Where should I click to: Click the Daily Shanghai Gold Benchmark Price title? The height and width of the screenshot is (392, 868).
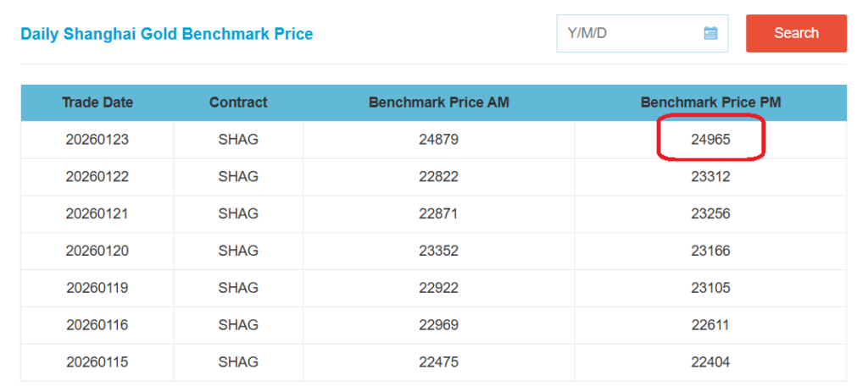pos(167,35)
